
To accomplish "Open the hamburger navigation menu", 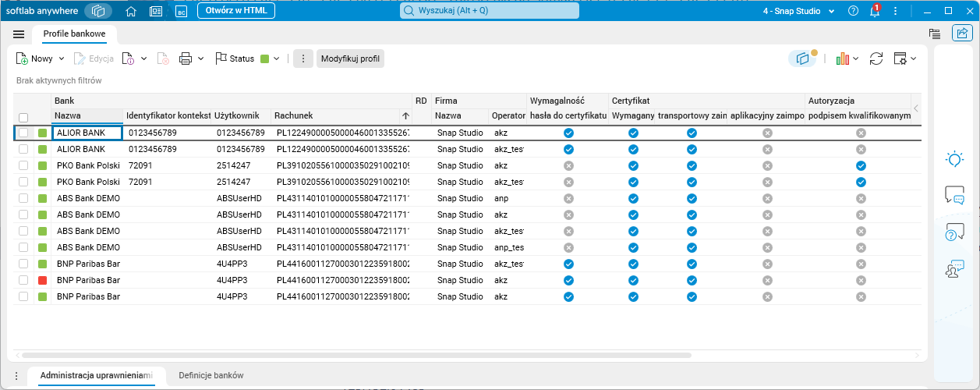I will pyautogui.click(x=19, y=34).
